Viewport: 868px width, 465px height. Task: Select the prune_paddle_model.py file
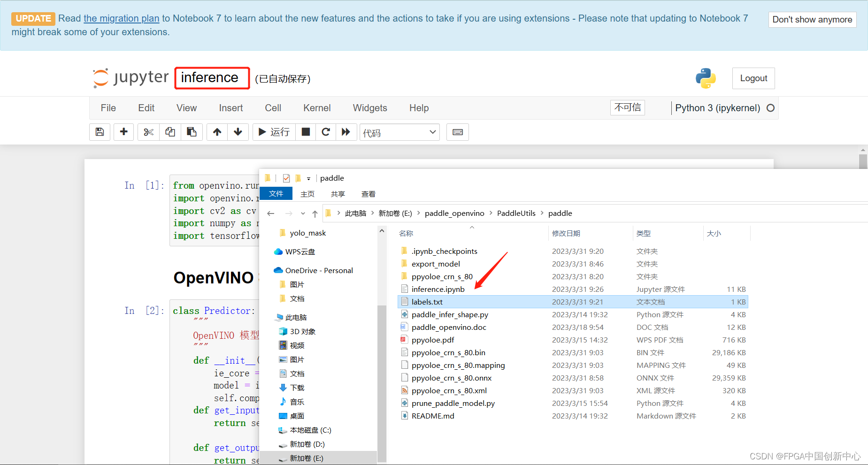453,403
